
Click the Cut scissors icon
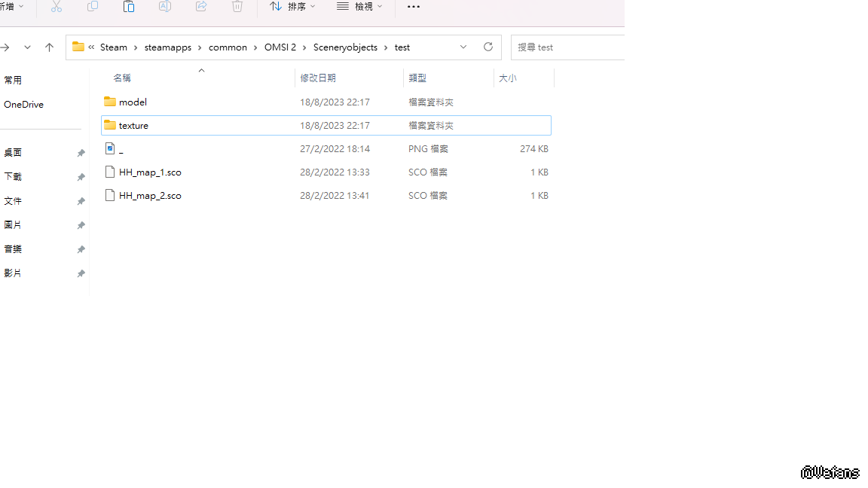pyautogui.click(x=57, y=7)
